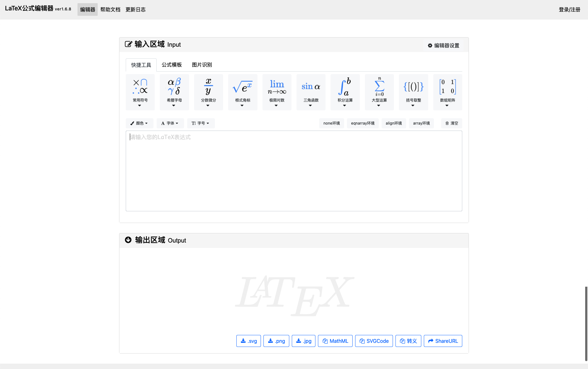Open the limit and logarithm (极限对数) tool
588x369 pixels.
click(277, 92)
